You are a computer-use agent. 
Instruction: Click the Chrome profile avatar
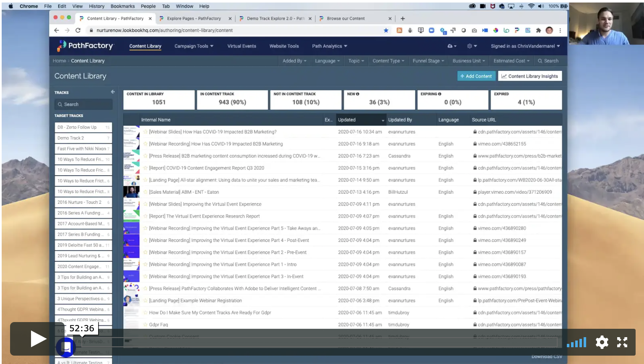[x=549, y=30]
